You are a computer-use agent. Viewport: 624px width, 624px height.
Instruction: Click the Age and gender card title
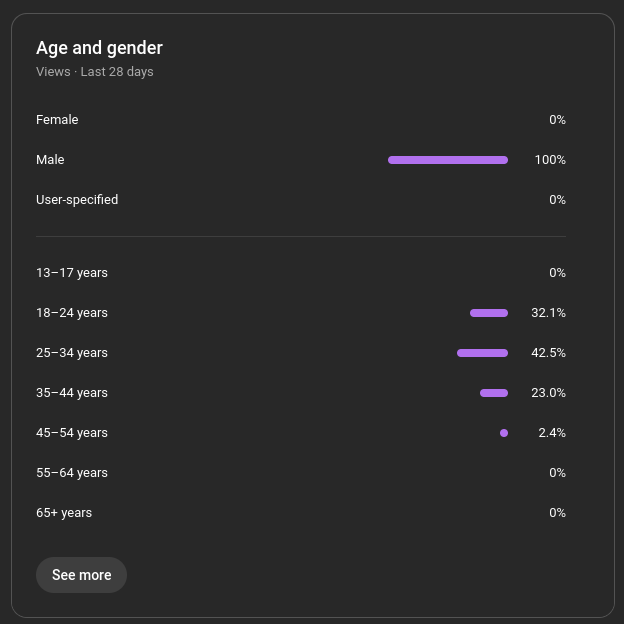click(99, 48)
